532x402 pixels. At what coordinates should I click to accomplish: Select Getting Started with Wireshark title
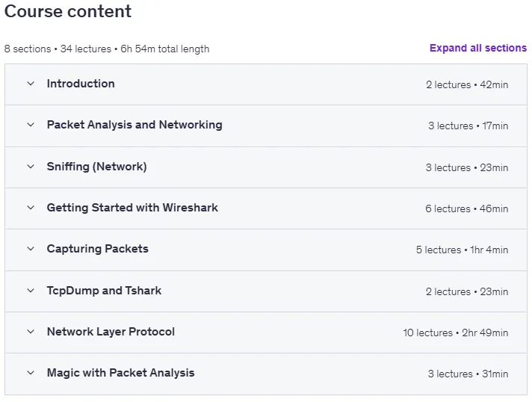(132, 208)
